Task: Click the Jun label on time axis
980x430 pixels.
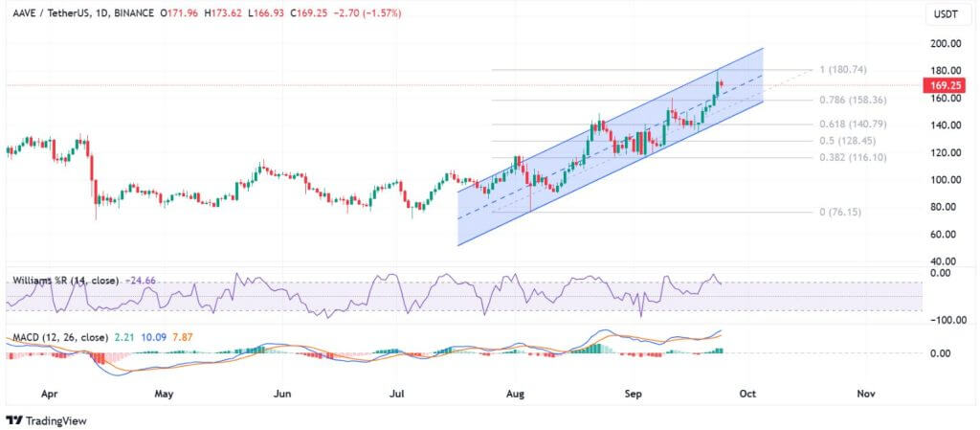Action: click(283, 394)
